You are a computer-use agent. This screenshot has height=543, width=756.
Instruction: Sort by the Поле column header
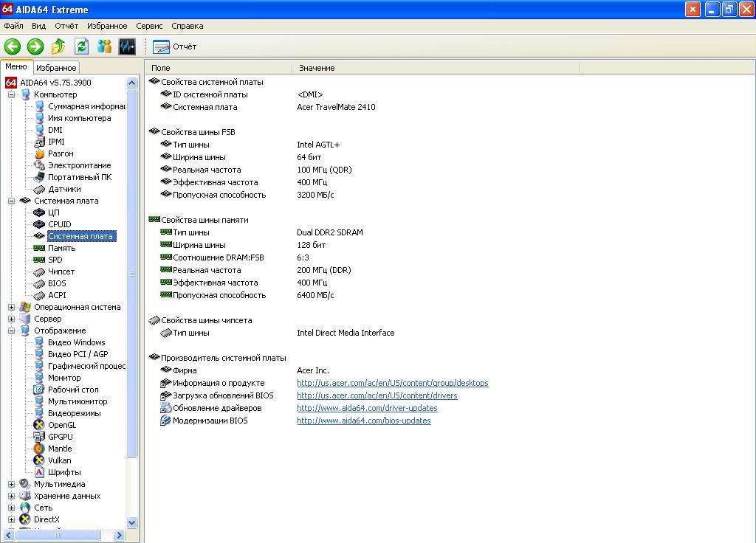219,68
